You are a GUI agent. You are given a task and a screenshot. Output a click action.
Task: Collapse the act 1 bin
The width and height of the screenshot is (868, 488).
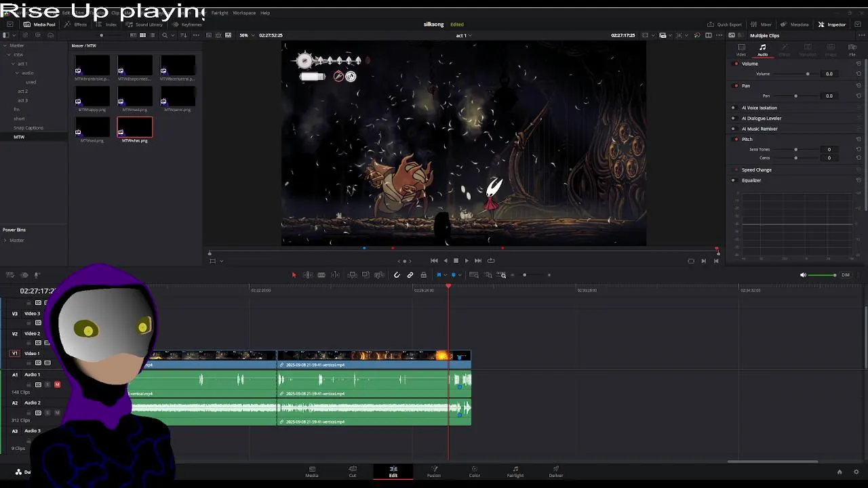[13, 64]
